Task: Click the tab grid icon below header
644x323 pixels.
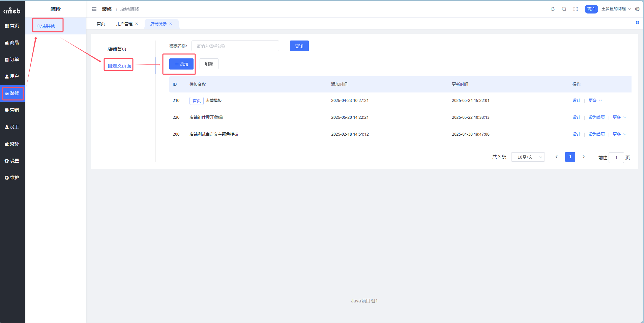Action: pyautogui.click(x=637, y=23)
